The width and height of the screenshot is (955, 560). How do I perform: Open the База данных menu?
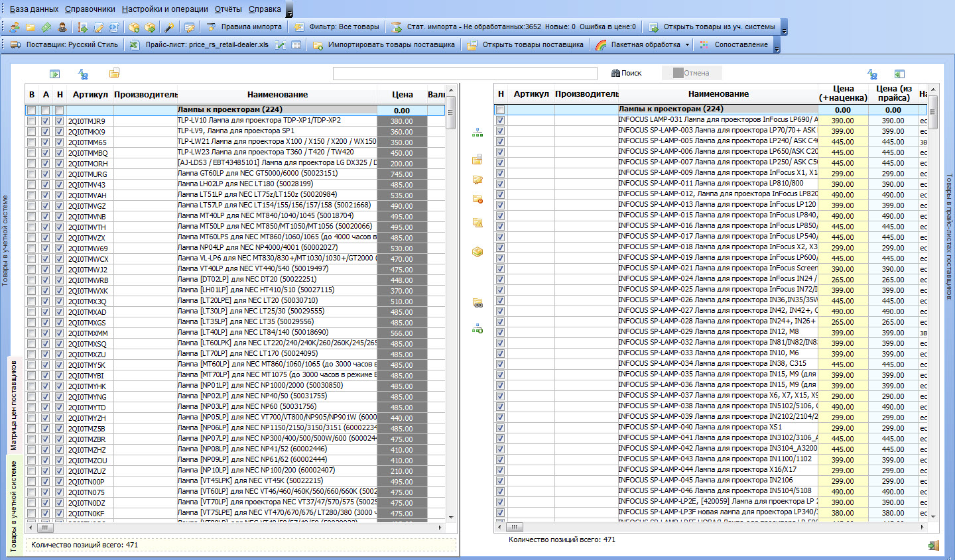34,9
